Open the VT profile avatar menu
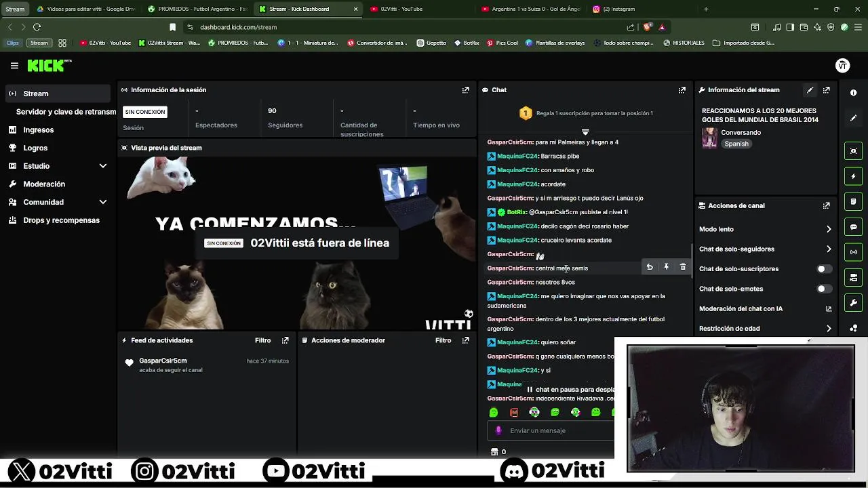The width and height of the screenshot is (868, 488). (842, 66)
